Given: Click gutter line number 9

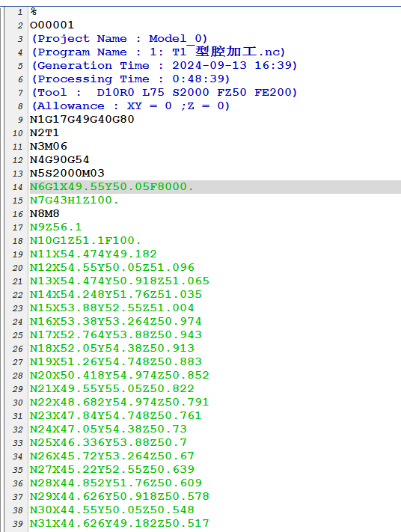Looking at the screenshot, I should click(20, 120).
